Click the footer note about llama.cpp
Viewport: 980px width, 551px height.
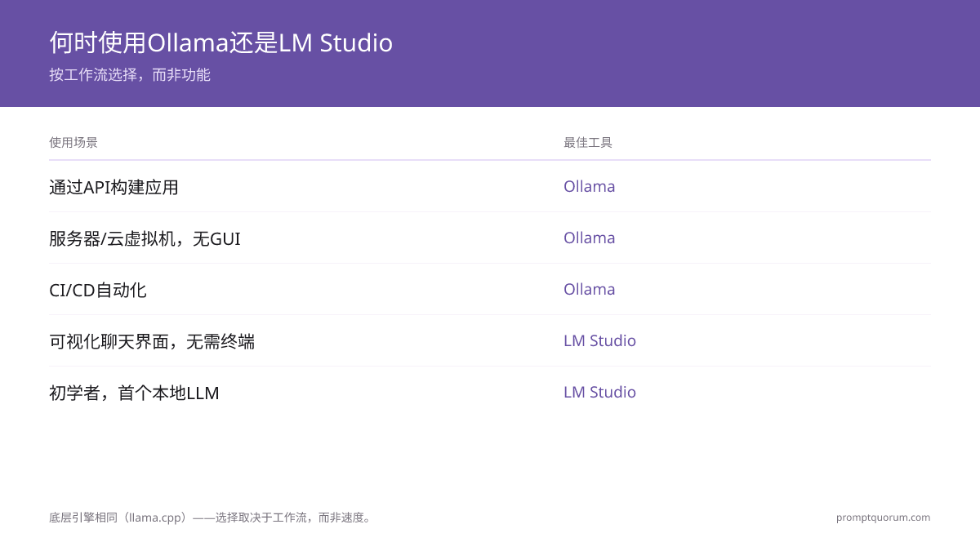[x=212, y=518]
